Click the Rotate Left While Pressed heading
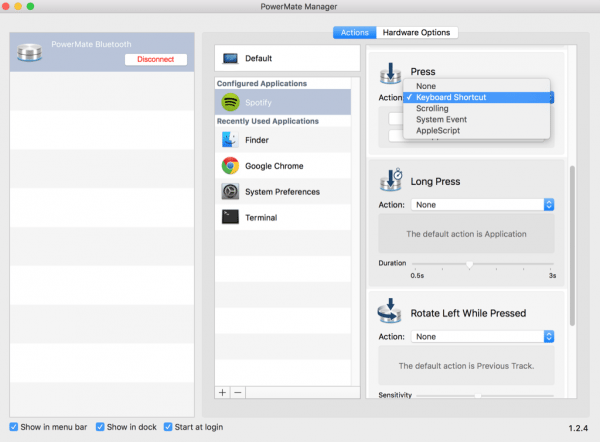This screenshot has width=600, height=442. pos(468,313)
